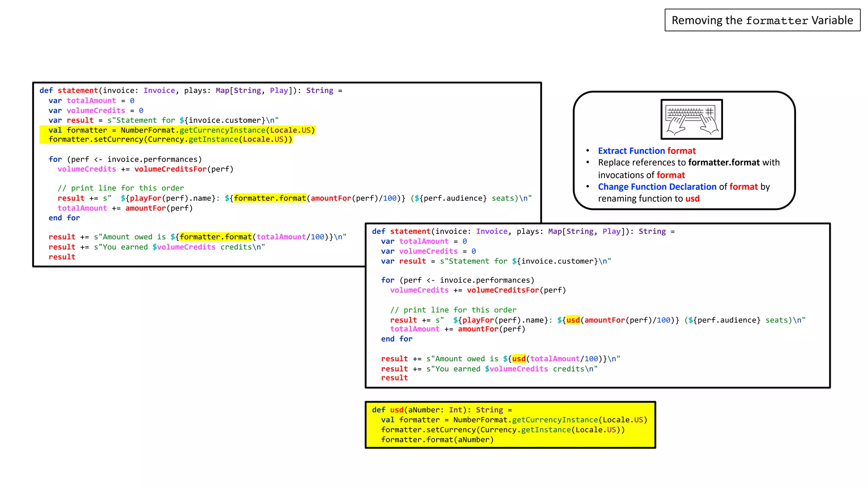
Task: Click the 'Removing the formatter Variable' title box
Action: click(762, 20)
